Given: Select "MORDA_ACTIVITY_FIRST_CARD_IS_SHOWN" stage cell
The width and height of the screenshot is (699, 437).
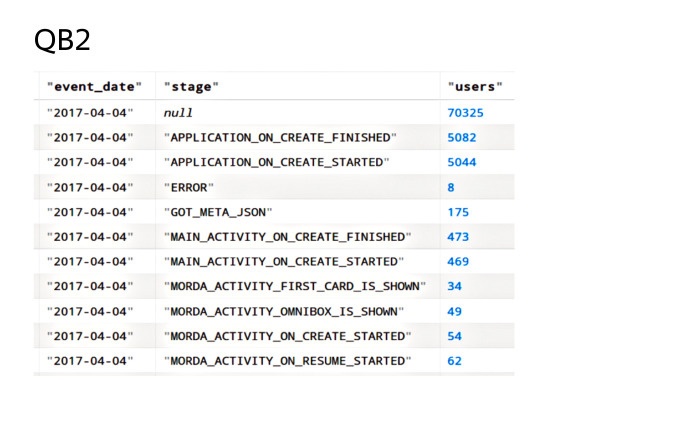Looking at the screenshot, I should click(x=295, y=286).
